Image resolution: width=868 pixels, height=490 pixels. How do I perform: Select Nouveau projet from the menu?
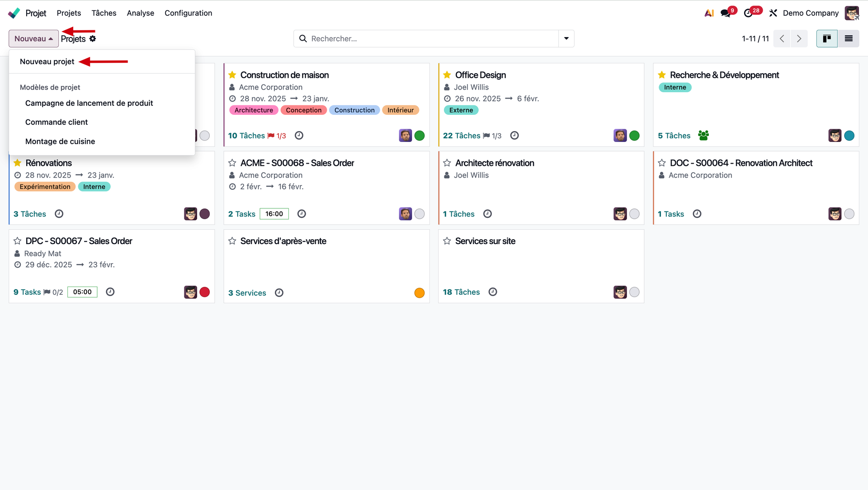(x=47, y=61)
